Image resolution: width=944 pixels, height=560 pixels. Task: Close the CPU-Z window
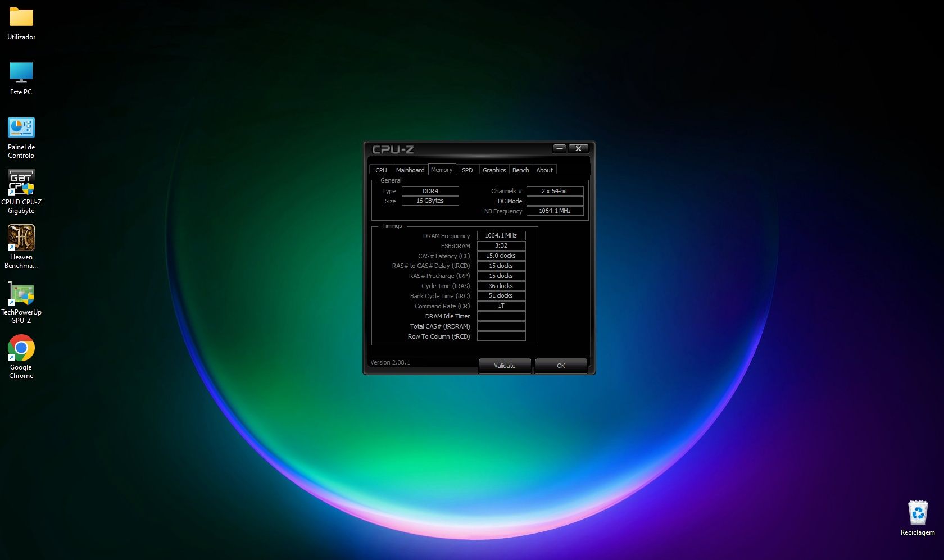[x=578, y=149]
